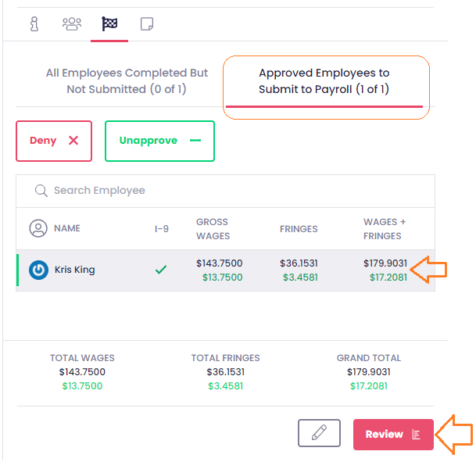The width and height of the screenshot is (476, 462).
Task: Click the I-9 column header
Action: pyautogui.click(x=162, y=229)
